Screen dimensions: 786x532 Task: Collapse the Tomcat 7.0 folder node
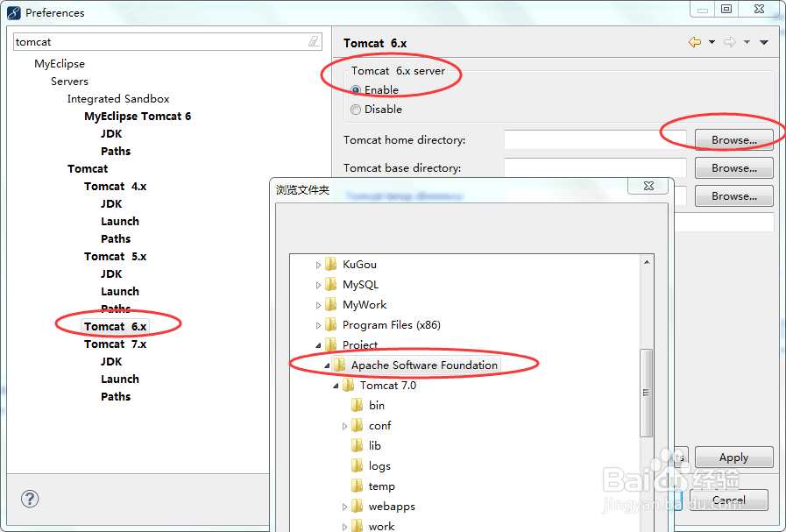pyautogui.click(x=336, y=386)
